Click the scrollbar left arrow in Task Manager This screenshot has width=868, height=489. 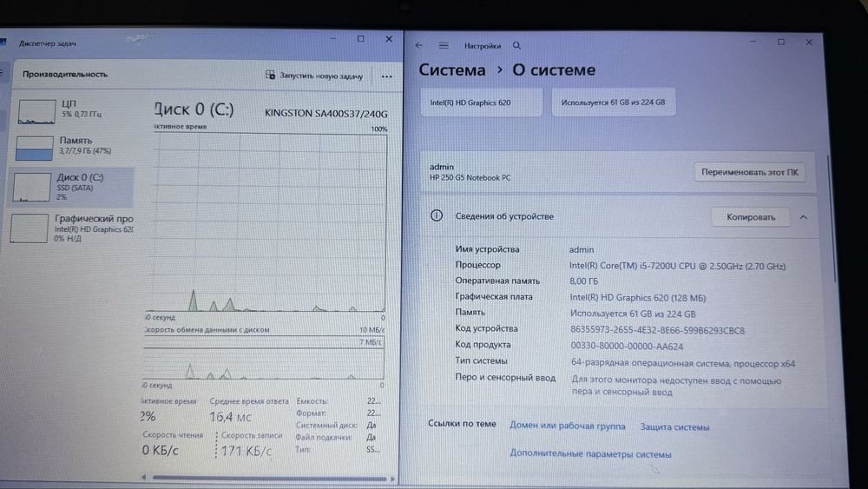click(143, 478)
